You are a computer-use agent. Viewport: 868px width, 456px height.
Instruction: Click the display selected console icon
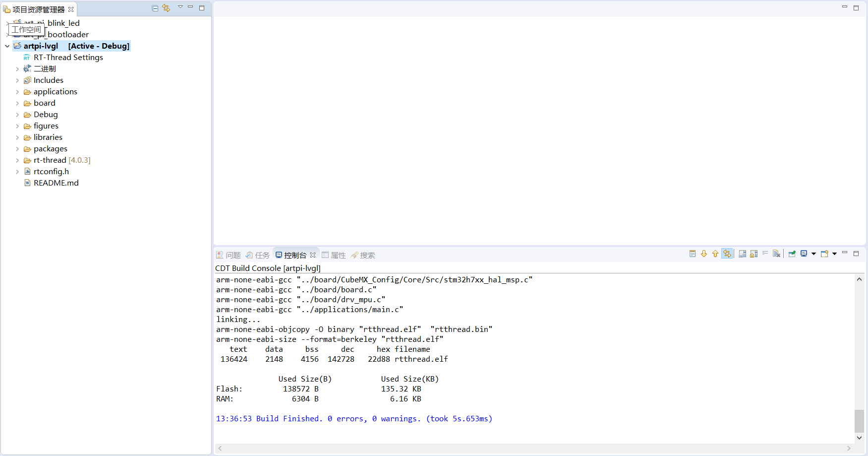[x=804, y=254]
